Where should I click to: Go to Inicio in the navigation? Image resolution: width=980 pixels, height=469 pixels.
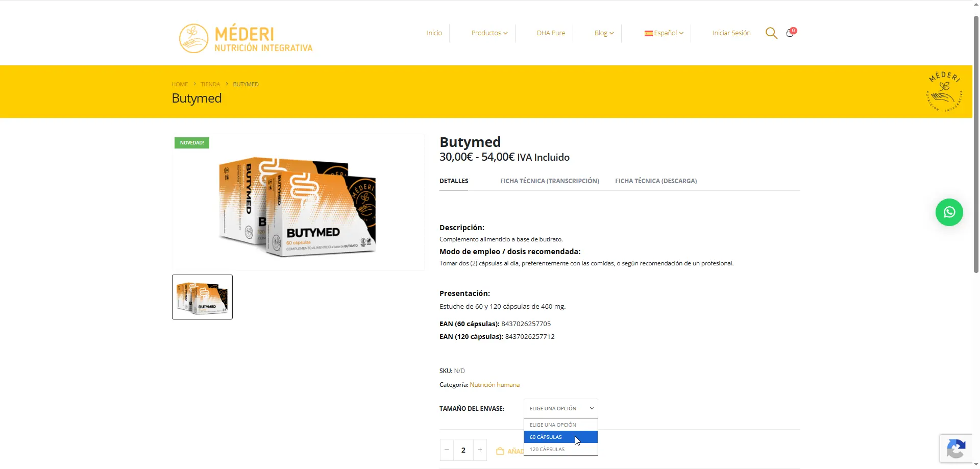point(434,33)
